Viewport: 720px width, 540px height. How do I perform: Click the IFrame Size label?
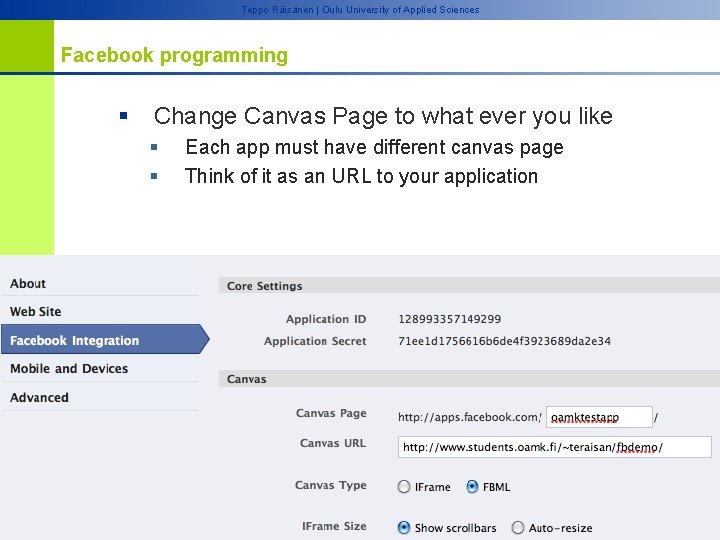[x=334, y=526]
